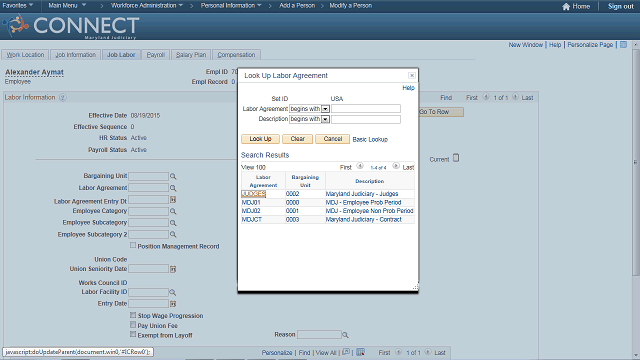
Task: Switch to the Compensation tab
Action: 236,55
